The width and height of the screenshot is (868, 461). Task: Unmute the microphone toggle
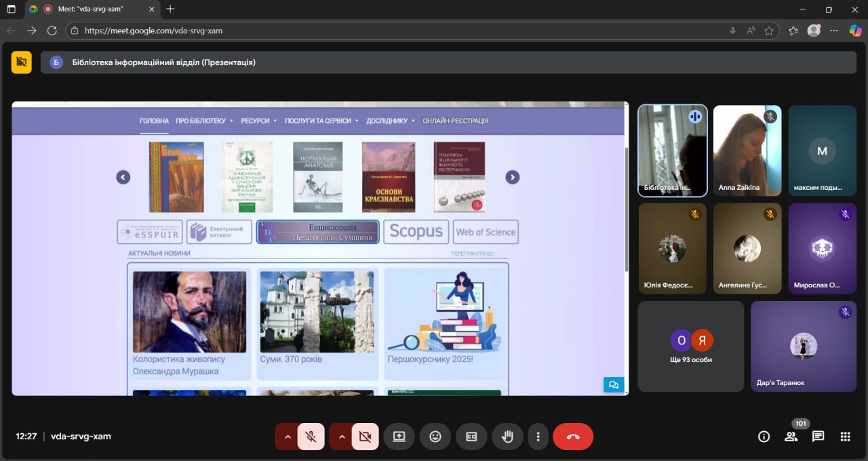click(311, 437)
